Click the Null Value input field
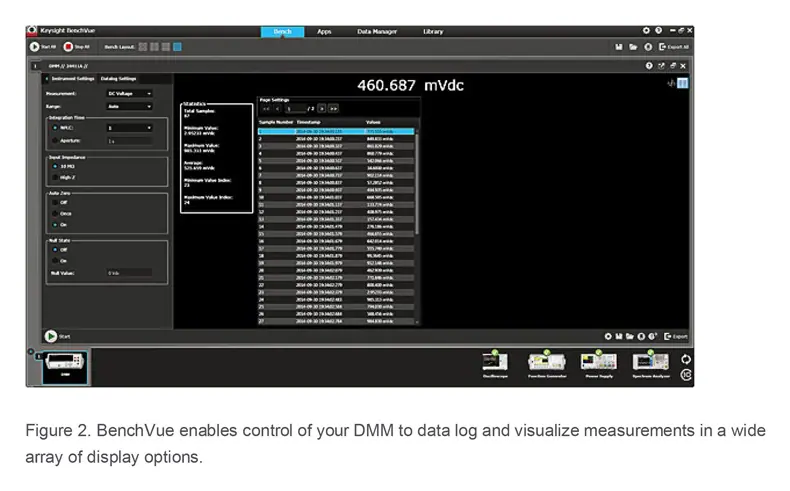 click(129, 273)
